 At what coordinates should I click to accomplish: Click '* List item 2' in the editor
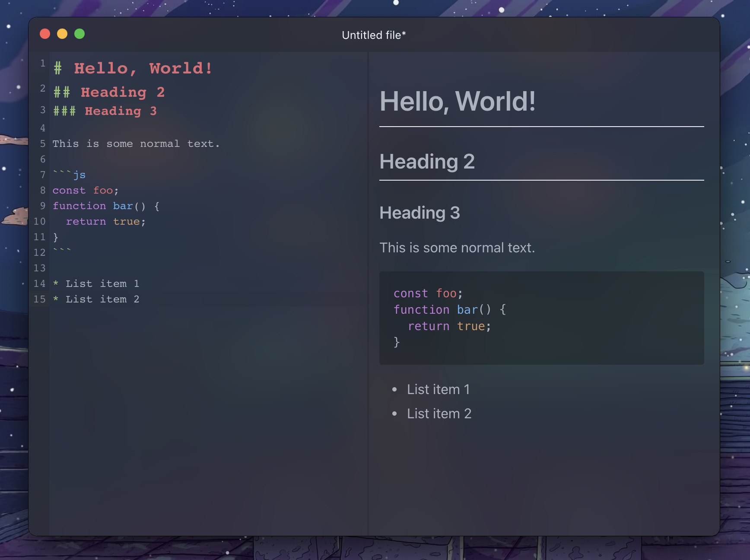tap(96, 299)
